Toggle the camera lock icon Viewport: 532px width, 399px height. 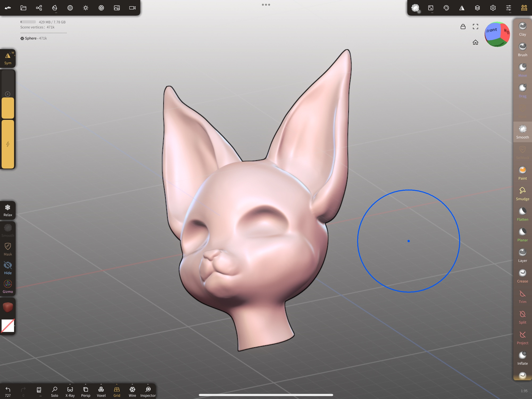(x=463, y=26)
